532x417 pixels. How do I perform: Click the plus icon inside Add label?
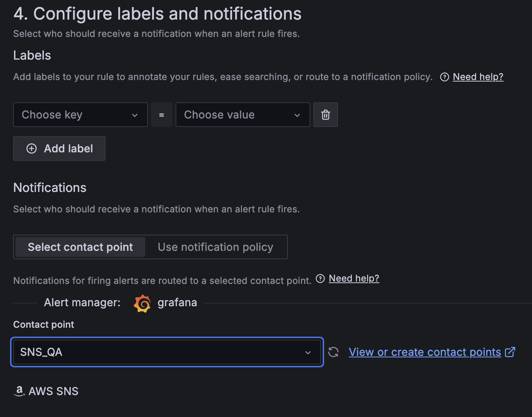31,148
